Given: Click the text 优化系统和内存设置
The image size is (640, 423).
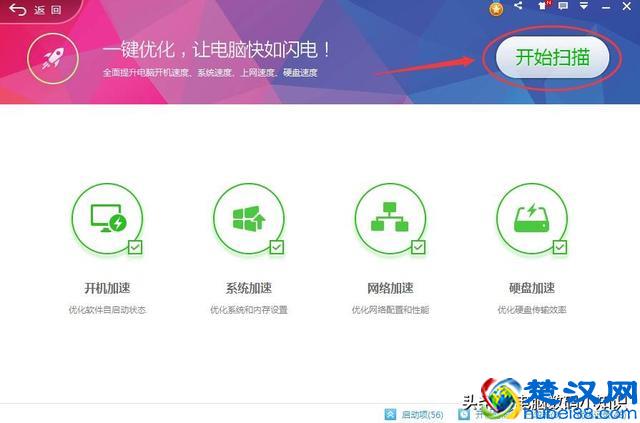Looking at the screenshot, I should coord(249,310).
